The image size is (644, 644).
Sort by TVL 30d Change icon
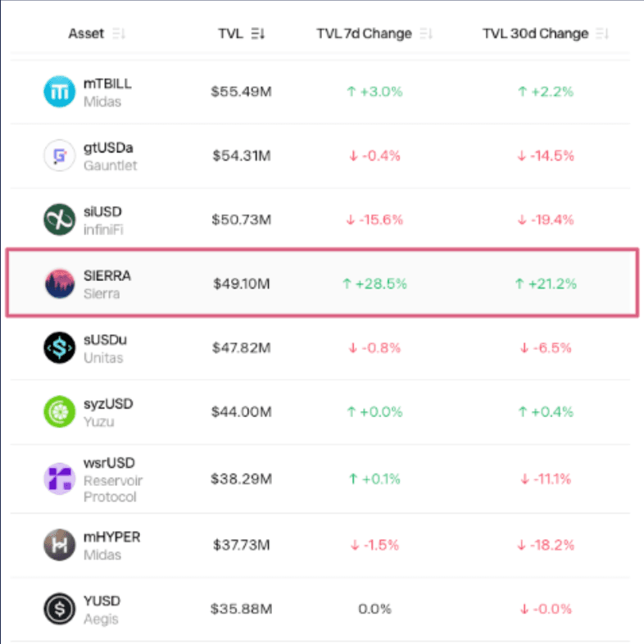[602, 34]
